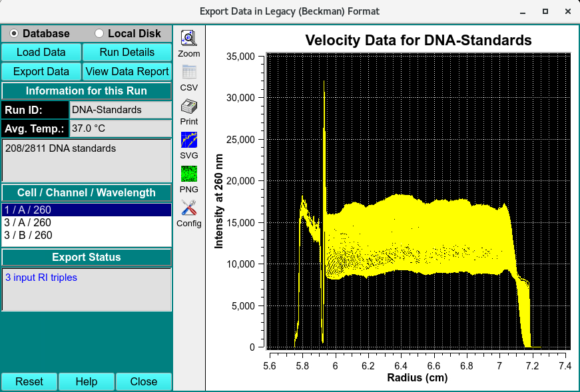Screen dimensions: 580x392
Task: Click the Avg. Temp. value field
Action: tap(120, 128)
